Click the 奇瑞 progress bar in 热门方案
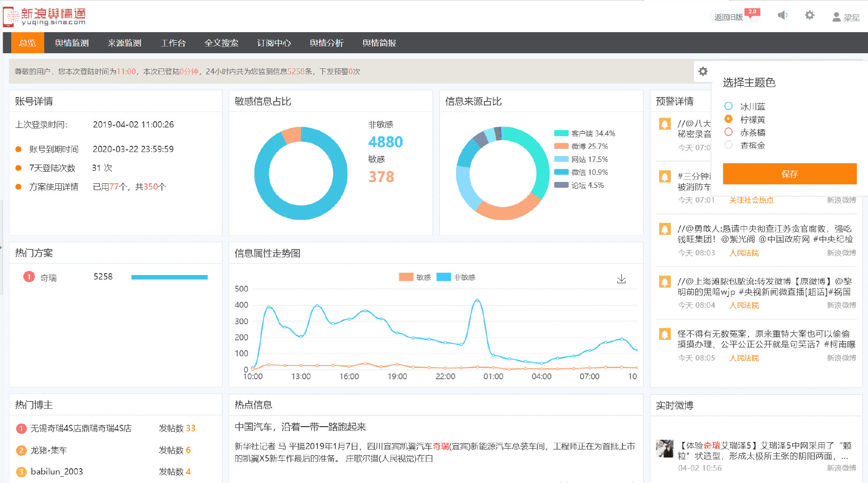This screenshot has width=868, height=483. point(169,277)
